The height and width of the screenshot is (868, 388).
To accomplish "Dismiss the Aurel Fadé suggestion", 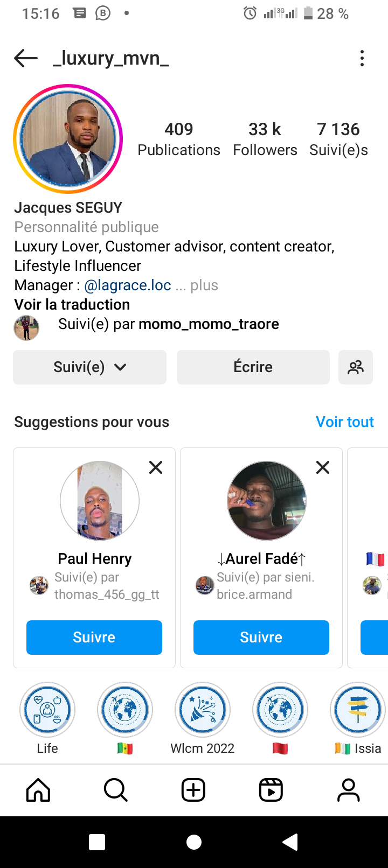I will 323,467.
